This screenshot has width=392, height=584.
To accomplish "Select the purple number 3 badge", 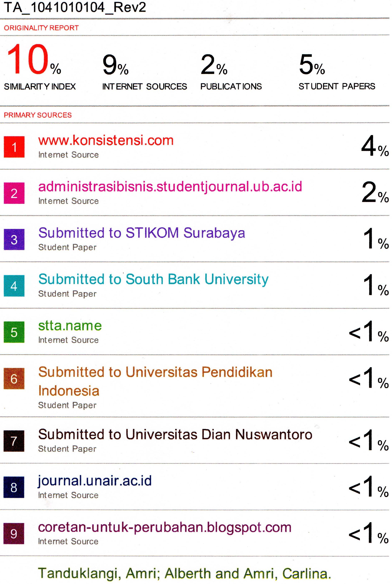I will point(14,239).
